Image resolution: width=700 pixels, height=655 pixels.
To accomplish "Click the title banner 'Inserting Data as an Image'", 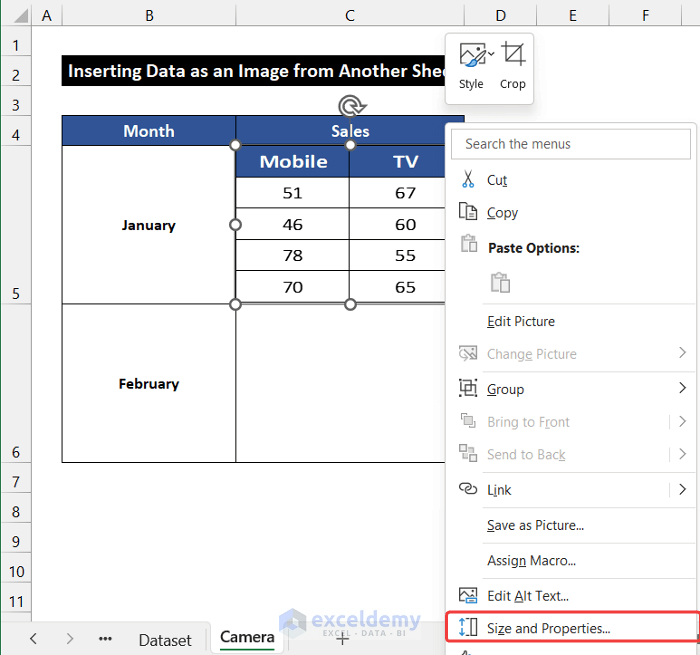I will [x=254, y=71].
